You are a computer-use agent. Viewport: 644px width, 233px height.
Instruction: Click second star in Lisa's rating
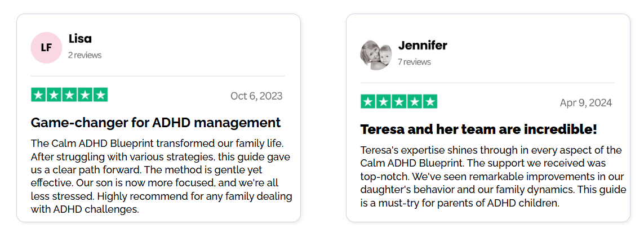tap(54, 95)
